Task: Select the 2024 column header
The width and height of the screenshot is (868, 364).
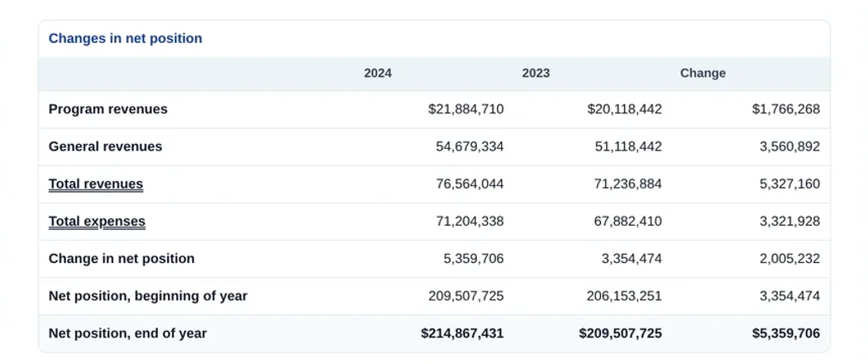Action: coord(378,73)
